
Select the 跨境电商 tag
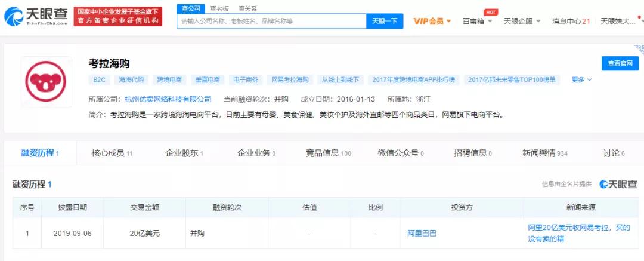tap(169, 80)
